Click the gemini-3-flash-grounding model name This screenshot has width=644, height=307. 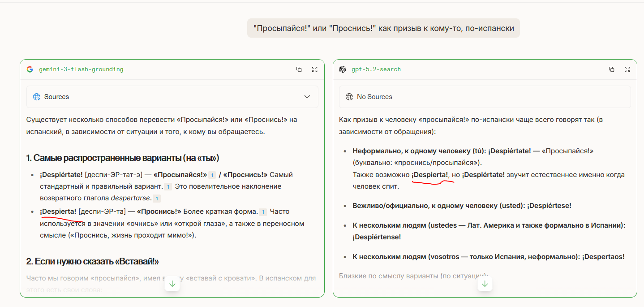tap(81, 69)
